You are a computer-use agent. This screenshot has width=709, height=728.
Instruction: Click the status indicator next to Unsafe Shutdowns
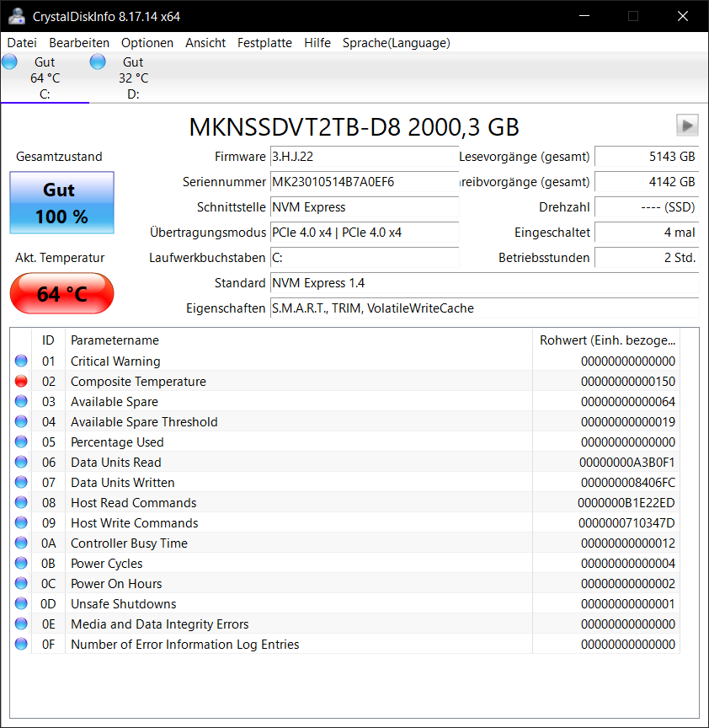(x=19, y=603)
